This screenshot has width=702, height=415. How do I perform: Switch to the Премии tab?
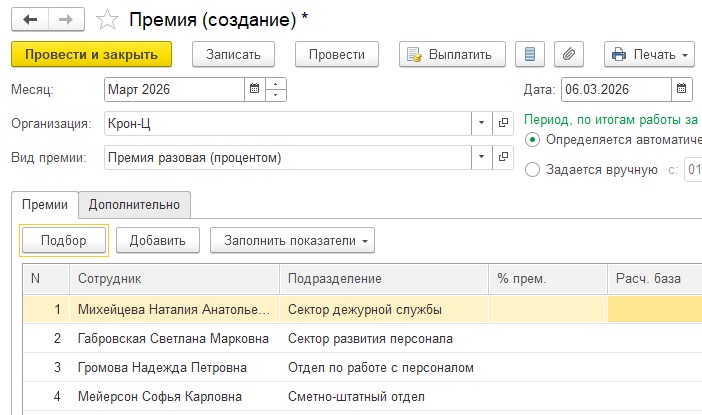pos(45,205)
